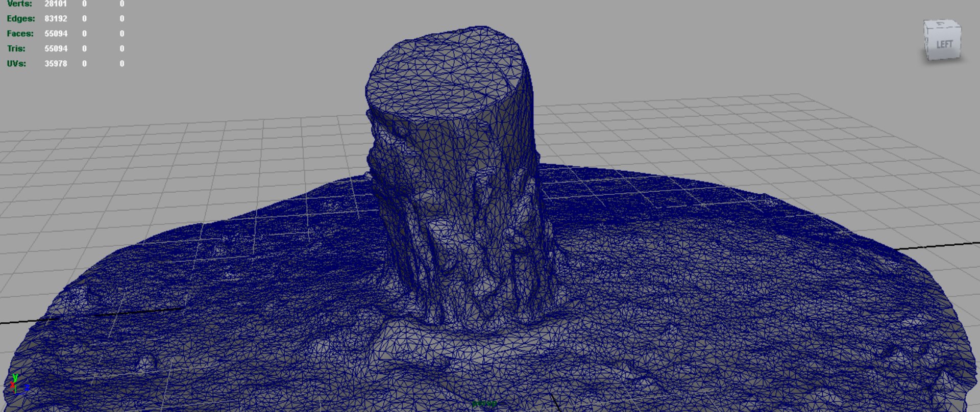Select the 'UVs:' label in the poly count display
The image size is (980, 412).
tap(16, 64)
